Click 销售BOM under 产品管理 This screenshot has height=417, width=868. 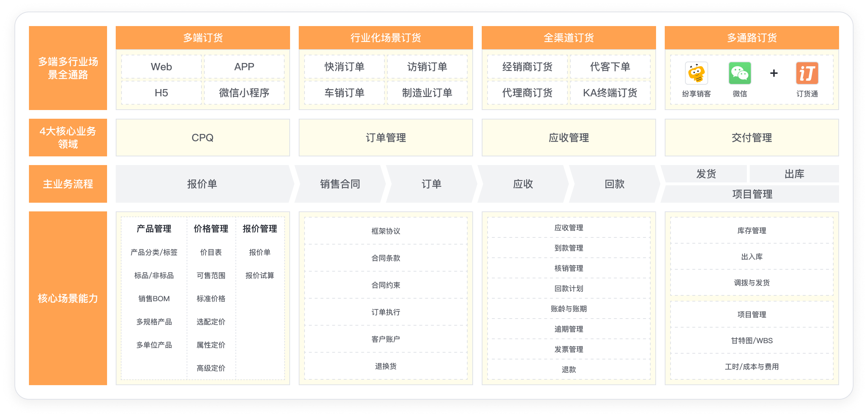(x=154, y=299)
